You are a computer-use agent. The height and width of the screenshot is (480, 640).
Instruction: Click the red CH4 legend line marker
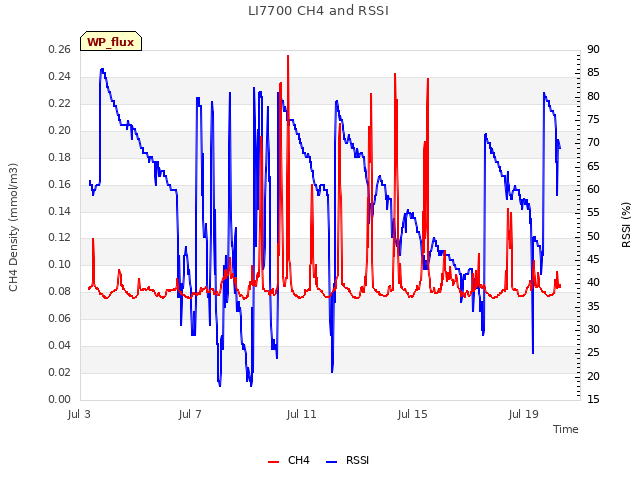point(273,462)
